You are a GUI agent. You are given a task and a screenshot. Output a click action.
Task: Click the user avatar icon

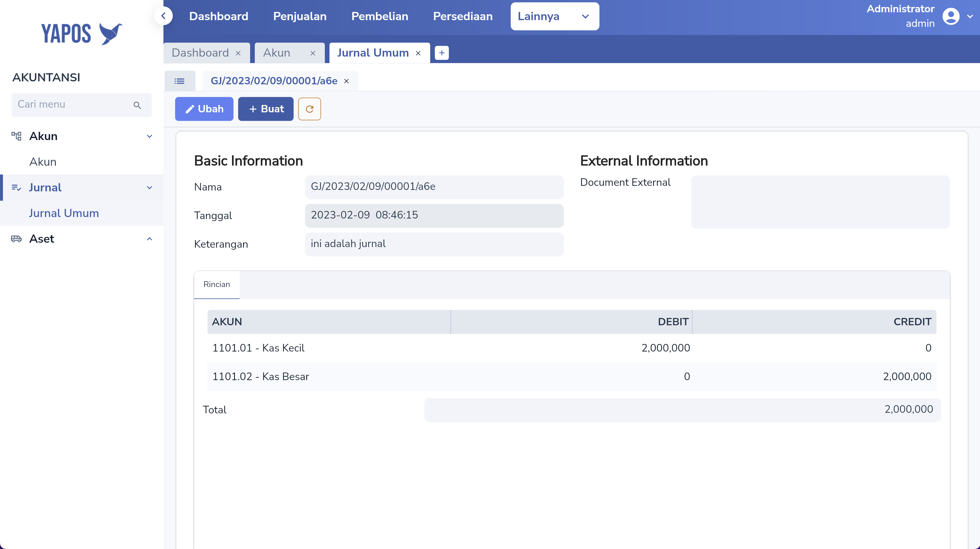tap(951, 16)
